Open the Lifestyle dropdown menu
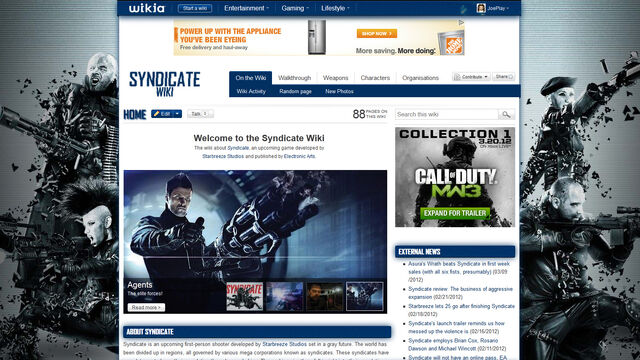Screen dimensions: 640x360 (x=335, y=8)
